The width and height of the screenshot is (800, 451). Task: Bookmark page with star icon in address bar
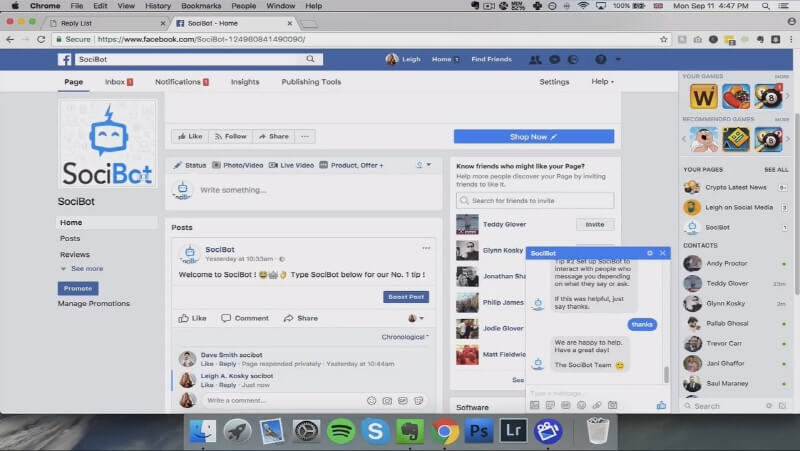click(x=663, y=39)
